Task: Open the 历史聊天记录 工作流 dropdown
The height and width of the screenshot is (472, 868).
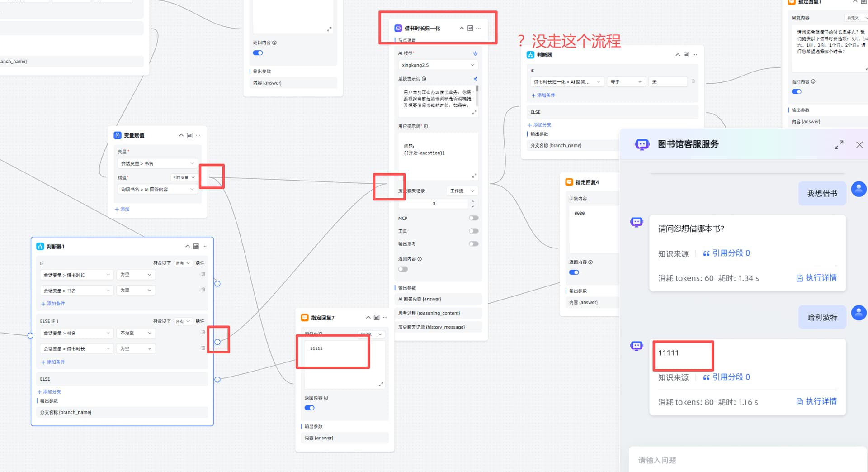Action: click(462, 191)
